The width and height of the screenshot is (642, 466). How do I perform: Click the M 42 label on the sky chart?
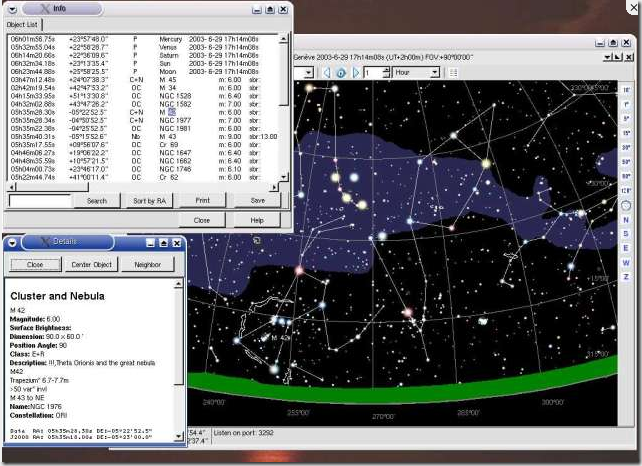280,338
